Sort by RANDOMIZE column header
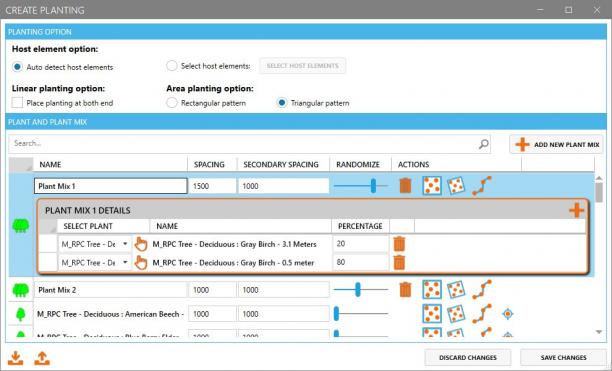612x371 pixels. [361, 165]
